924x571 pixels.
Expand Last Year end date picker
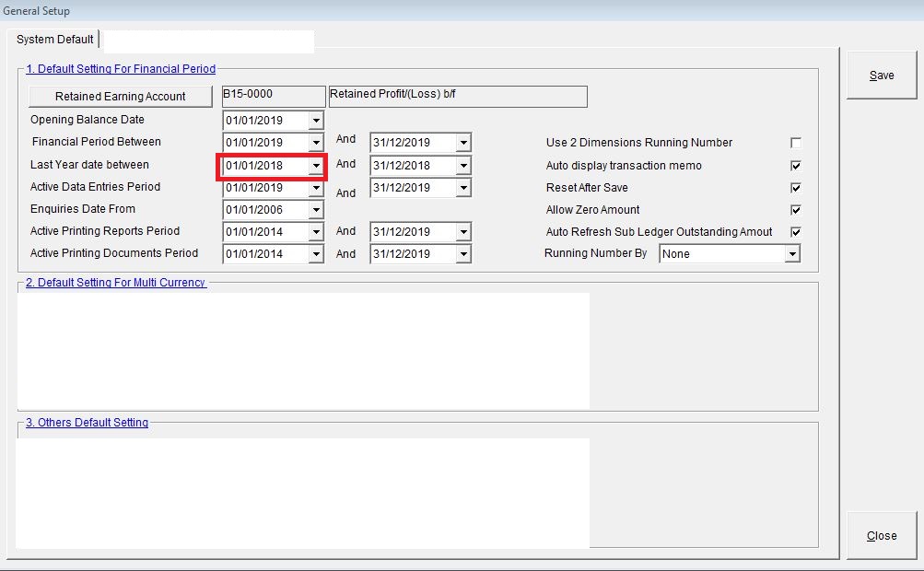click(x=463, y=166)
